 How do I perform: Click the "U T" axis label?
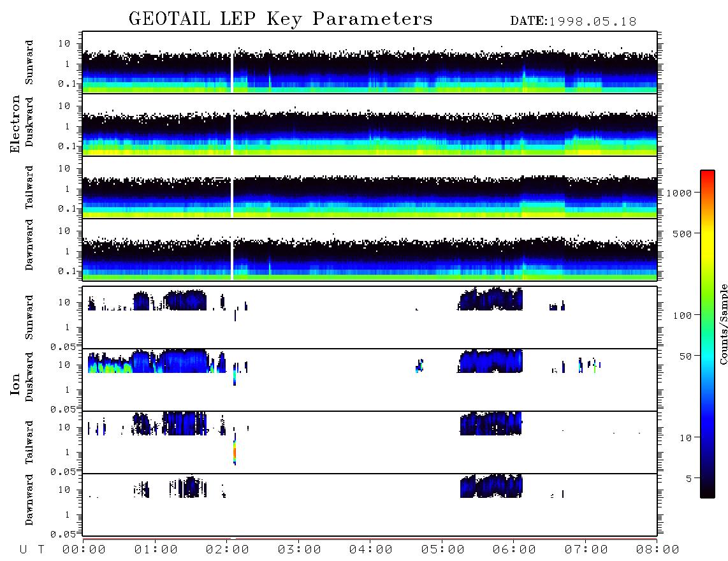click(32, 550)
